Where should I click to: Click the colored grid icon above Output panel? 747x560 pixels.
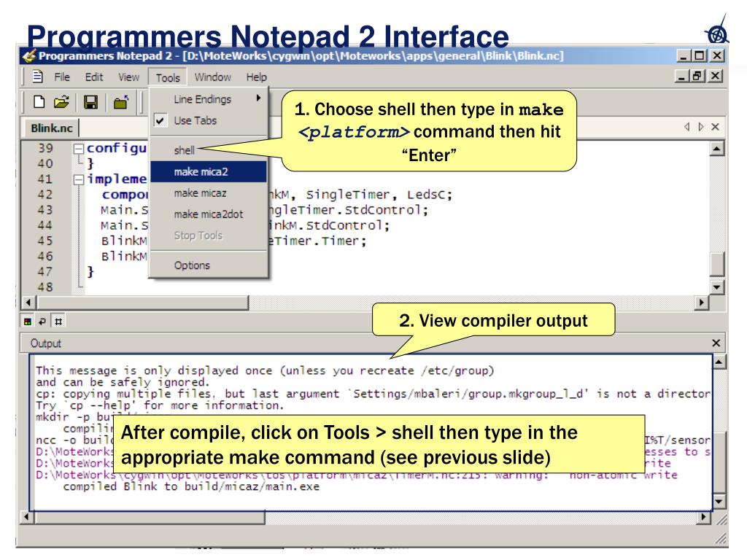coord(28,322)
